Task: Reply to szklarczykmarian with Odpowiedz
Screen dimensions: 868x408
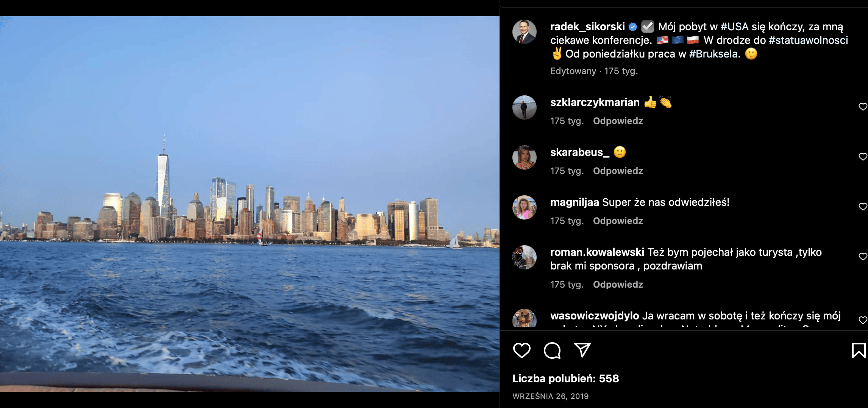Action: pos(618,121)
